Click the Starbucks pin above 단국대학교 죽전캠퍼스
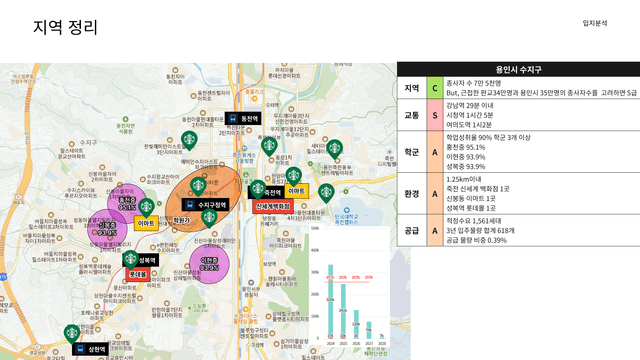Image resolution: width=640 pixels, height=360 pixels. [x=326, y=193]
